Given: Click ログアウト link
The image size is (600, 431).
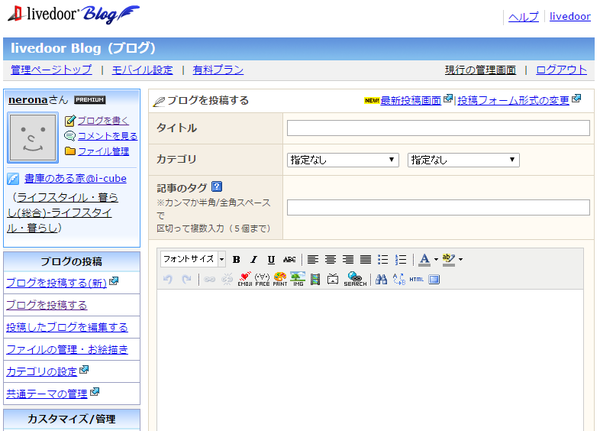Looking at the screenshot, I should pyautogui.click(x=561, y=70).
